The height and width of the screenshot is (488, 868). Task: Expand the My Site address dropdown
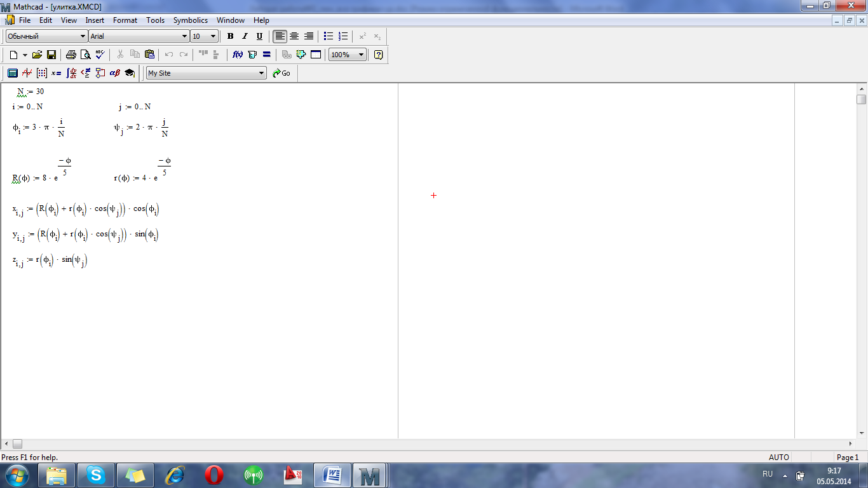click(x=261, y=73)
